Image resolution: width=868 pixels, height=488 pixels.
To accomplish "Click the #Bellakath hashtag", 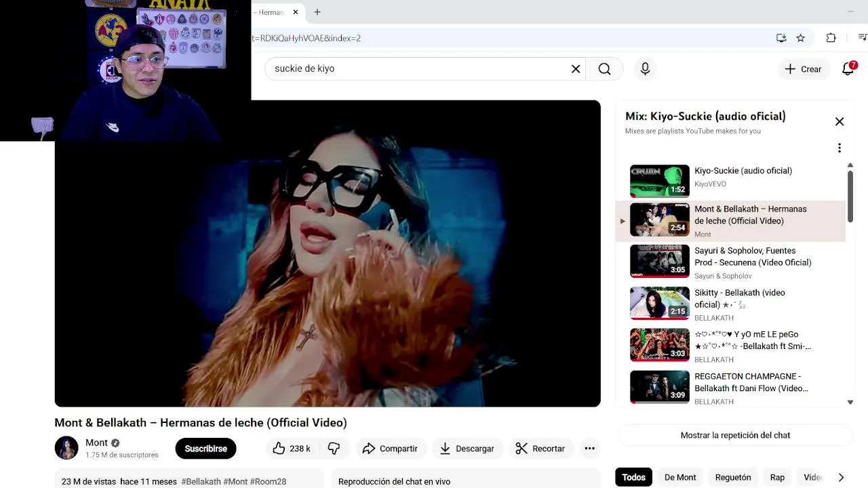I will [201, 481].
